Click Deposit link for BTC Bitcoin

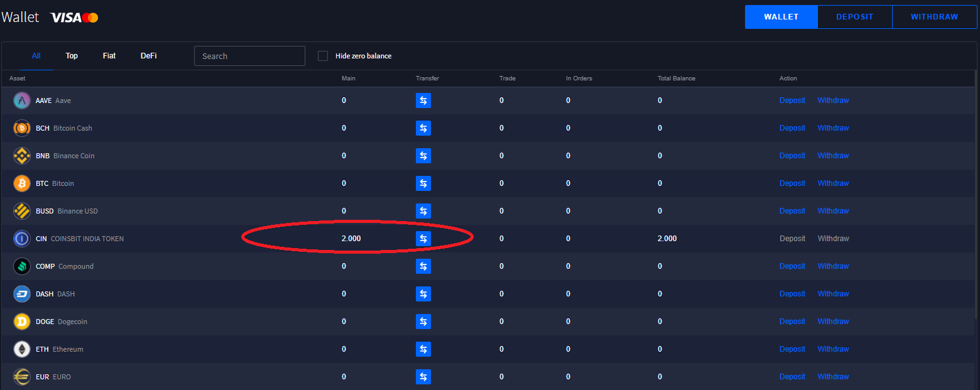point(792,183)
